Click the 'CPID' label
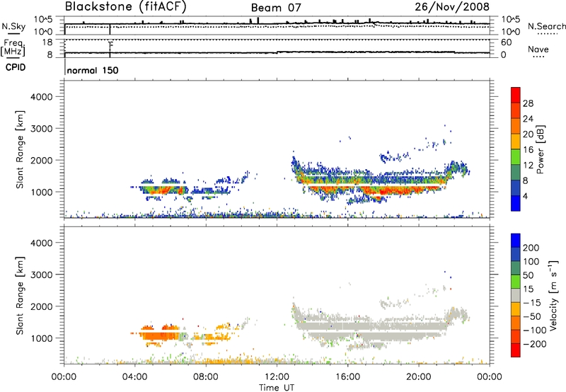The image size is (566, 392). pos(16,67)
